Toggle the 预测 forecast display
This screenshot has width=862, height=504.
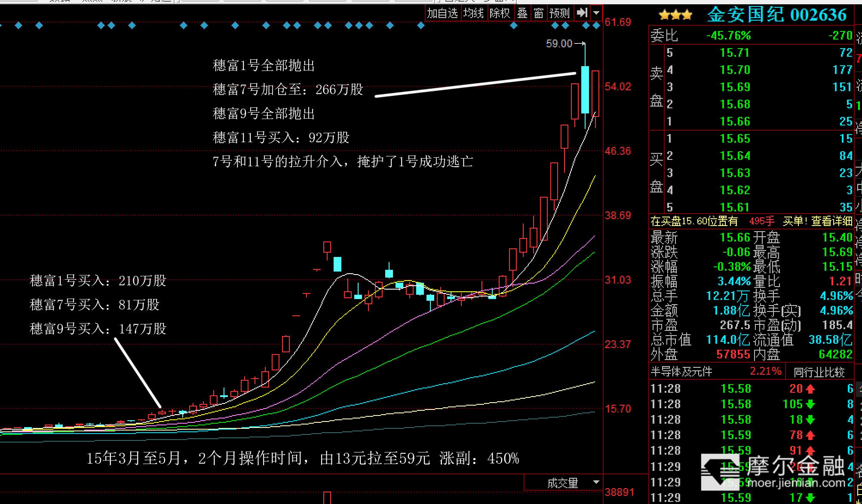(x=559, y=13)
